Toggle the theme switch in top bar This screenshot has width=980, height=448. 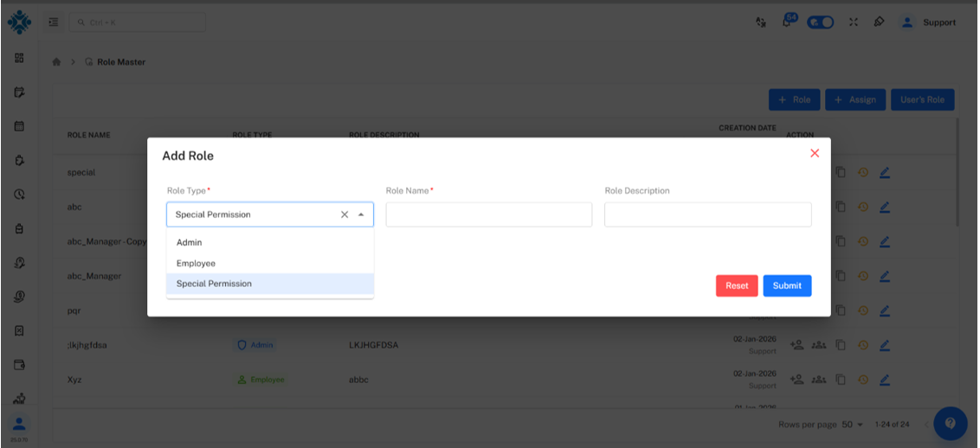click(x=820, y=22)
